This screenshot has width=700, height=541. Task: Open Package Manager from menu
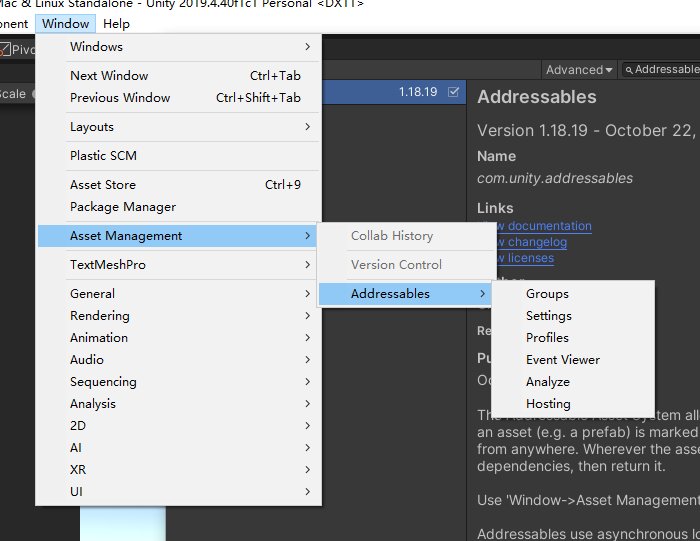coord(179,207)
